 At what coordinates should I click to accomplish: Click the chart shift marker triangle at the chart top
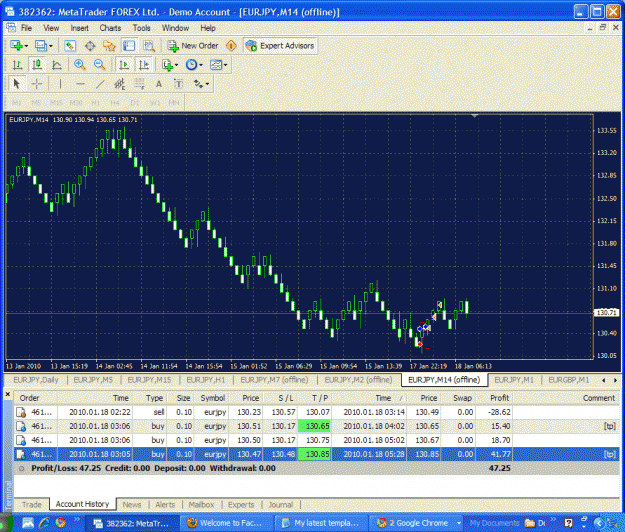click(x=475, y=116)
